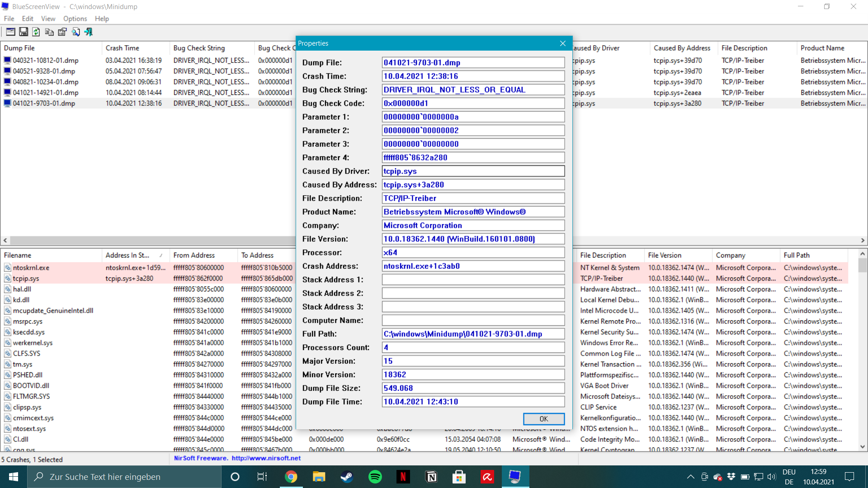
Task: Sort by the Crash Time column header
Action: tap(136, 48)
